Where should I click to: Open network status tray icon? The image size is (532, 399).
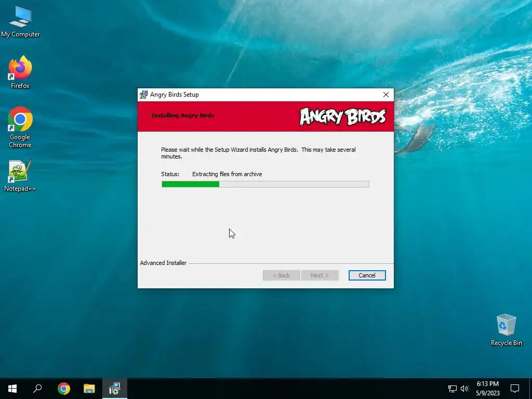453,389
